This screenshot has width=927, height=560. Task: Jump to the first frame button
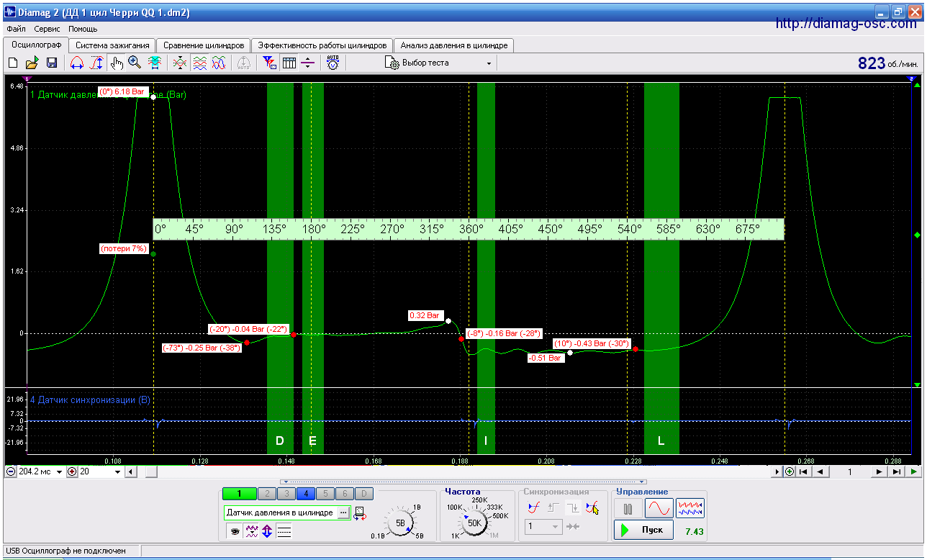point(804,472)
